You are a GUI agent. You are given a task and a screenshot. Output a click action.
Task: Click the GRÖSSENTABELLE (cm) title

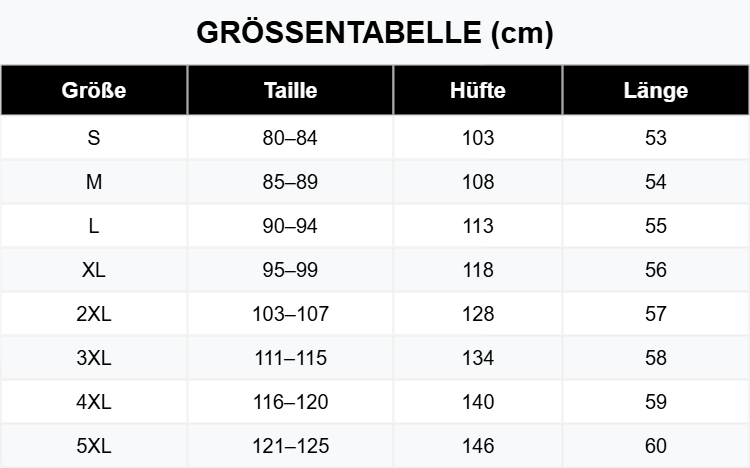375,33
